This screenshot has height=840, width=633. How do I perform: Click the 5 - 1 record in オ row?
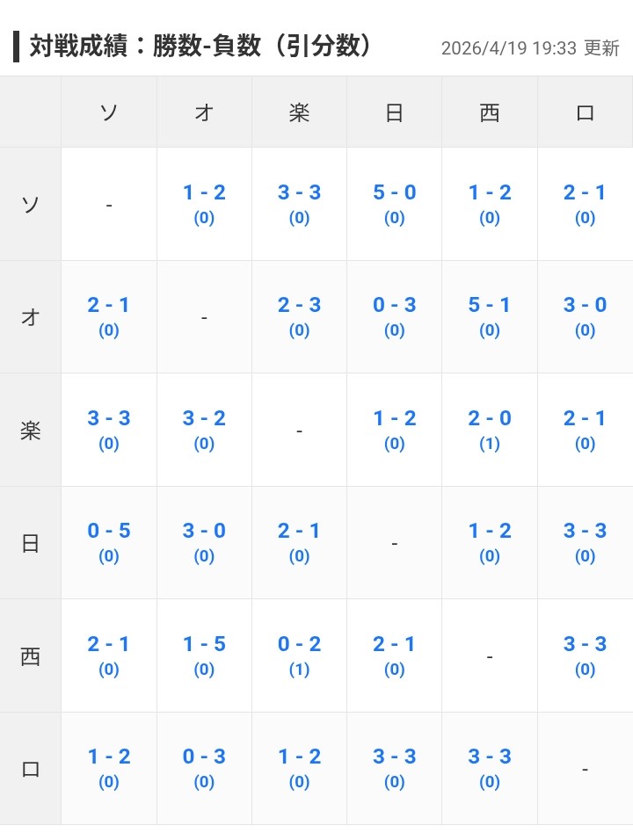[x=489, y=315]
